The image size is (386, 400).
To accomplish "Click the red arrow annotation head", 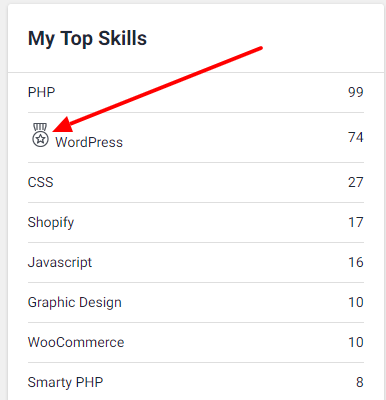I will (x=63, y=125).
